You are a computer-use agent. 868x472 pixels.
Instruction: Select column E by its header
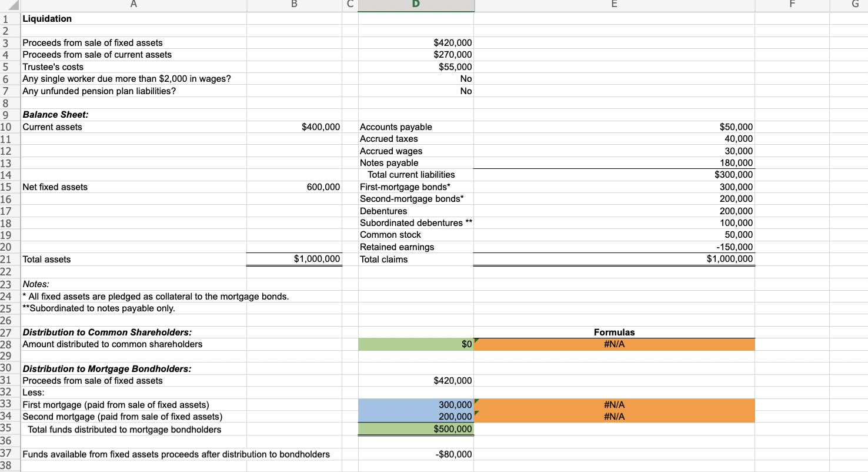click(614, 5)
